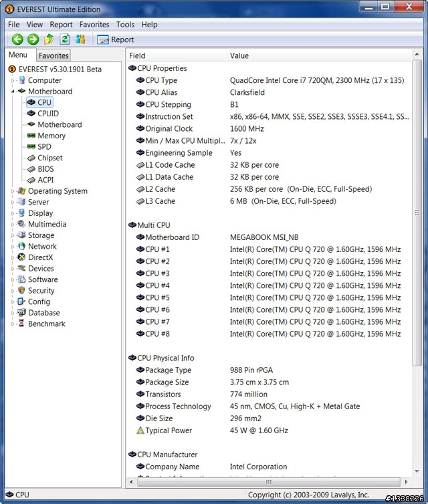Expand the Benchmark tree branch
The image size is (428, 504).
pos(13,324)
